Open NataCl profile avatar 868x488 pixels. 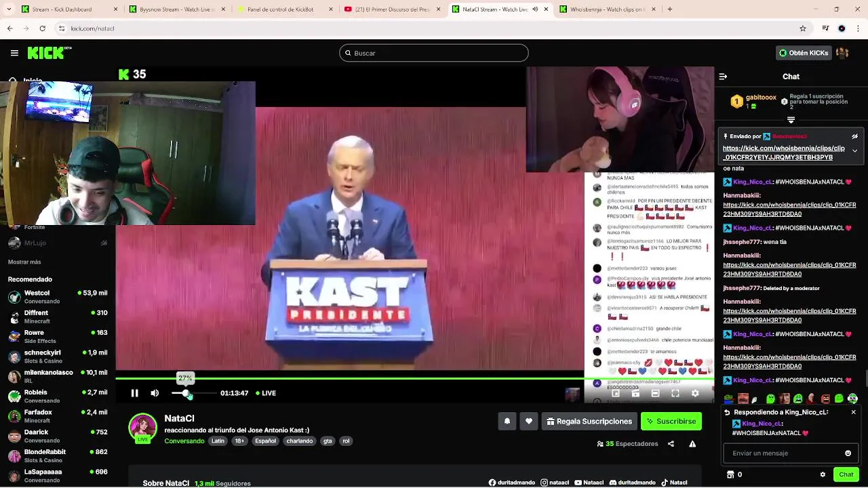[x=143, y=428]
